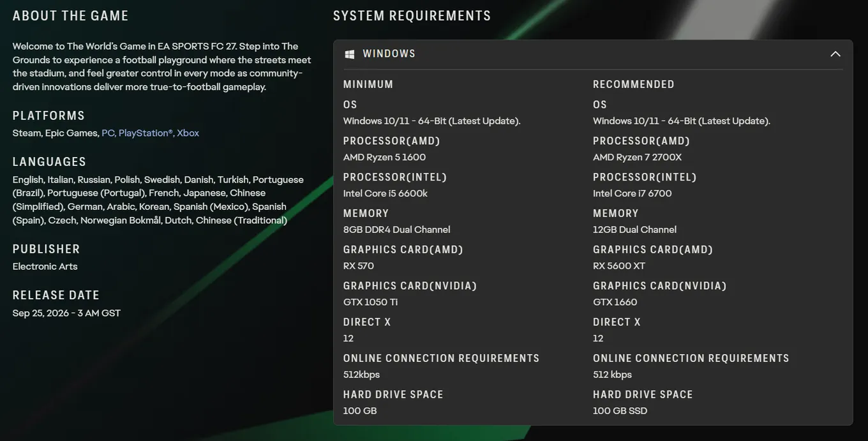Click the recommended PROCESSOR(AMD) label
The image size is (868, 441).
(641, 141)
